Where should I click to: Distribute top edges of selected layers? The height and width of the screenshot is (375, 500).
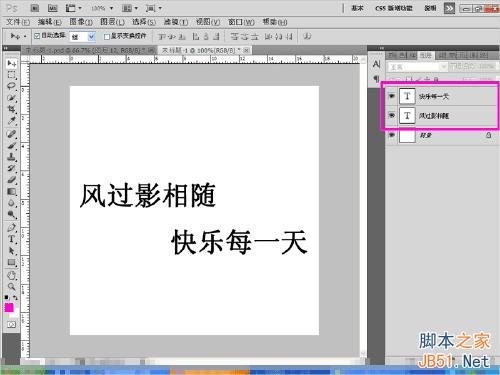[x=235, y=36]
